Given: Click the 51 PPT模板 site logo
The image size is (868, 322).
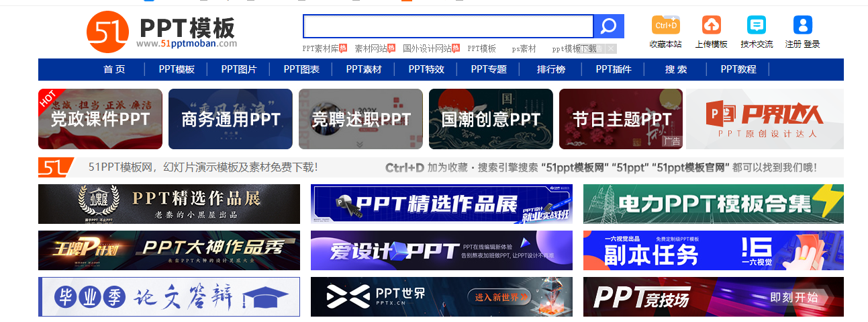Looking at the screenshot, I should click(x=162, y=32).
